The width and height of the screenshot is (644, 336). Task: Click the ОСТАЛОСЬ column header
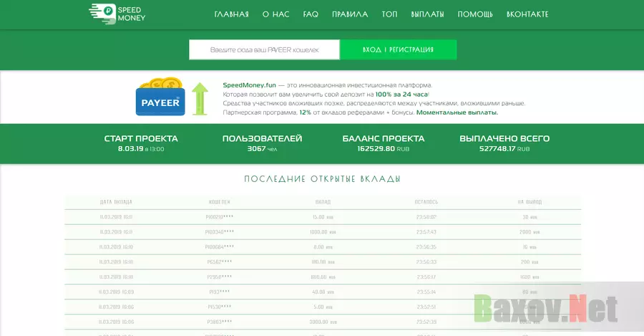tap(426, 202)
